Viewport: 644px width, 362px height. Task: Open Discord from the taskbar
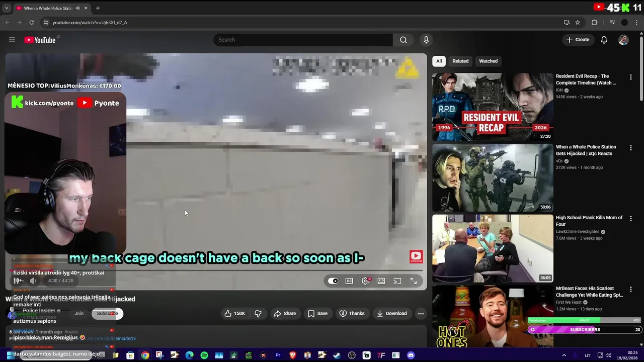(411, 355)
